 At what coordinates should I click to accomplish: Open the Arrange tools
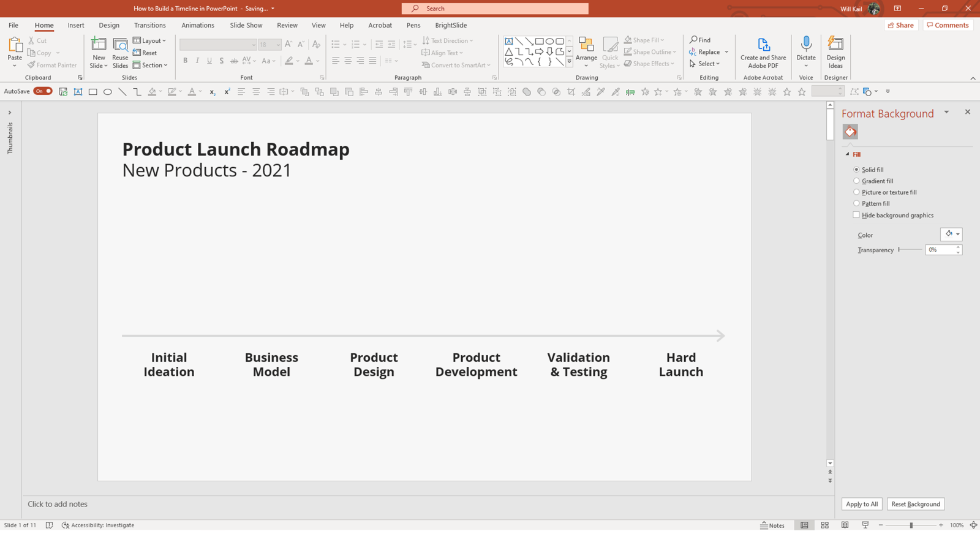pos(586,53)
